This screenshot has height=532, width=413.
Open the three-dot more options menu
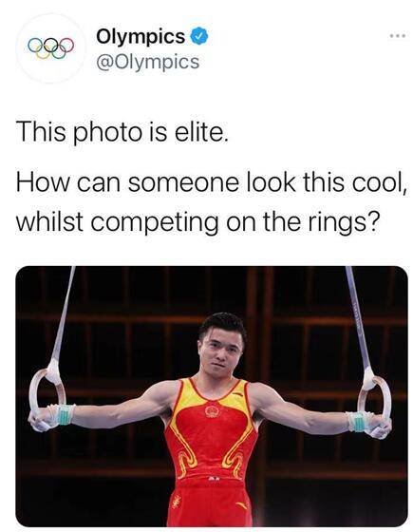pos(397,35)
